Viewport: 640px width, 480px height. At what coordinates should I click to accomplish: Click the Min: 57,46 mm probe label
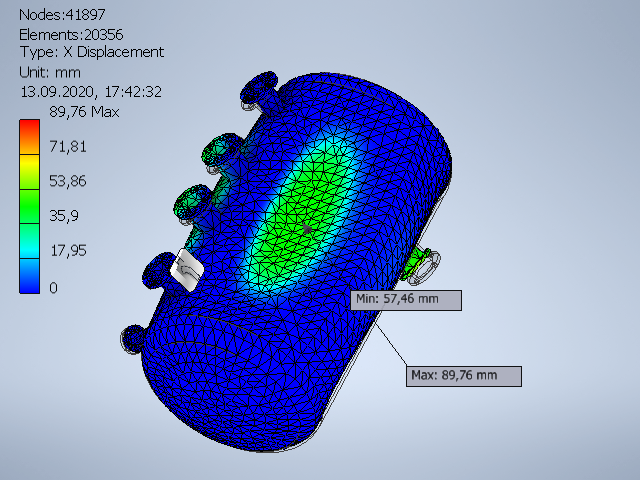(406, 300)
